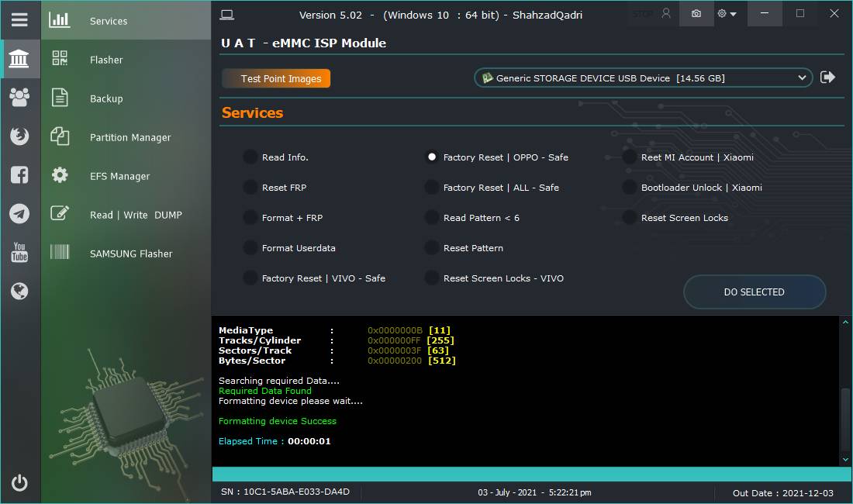Take a screenshot with the camera icon
Image resolution: width=853 pixels, height=504 pixels.
pyautogui.click(x=696, y=14)
